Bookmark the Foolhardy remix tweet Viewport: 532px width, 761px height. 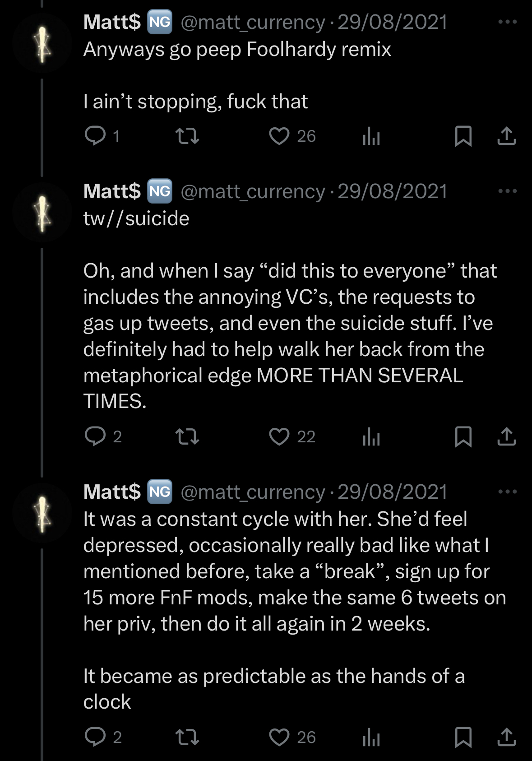(463, 136)
